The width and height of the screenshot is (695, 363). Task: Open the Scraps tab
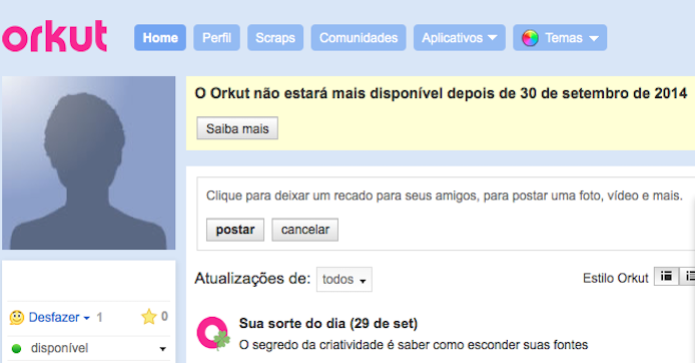coord(275,38)
